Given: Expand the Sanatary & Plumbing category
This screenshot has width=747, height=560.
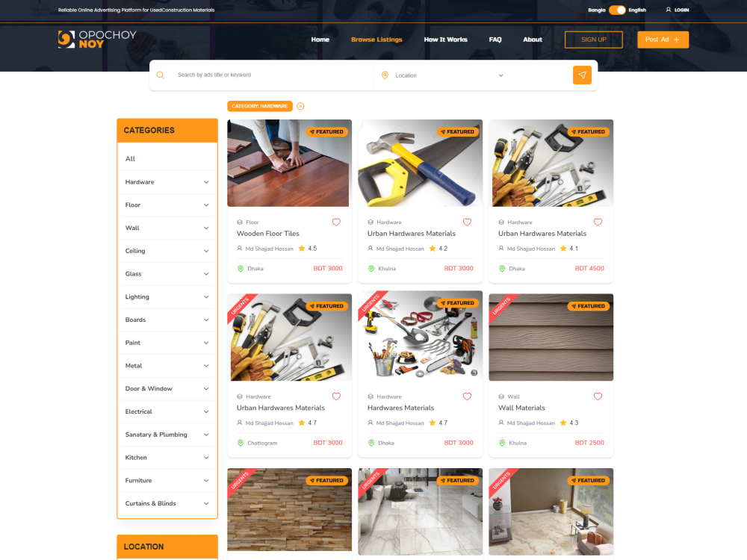Looking at the screenshot, I should tap(206, 435).
